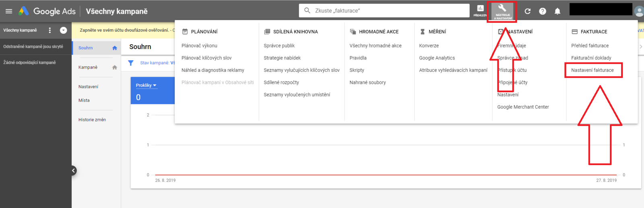The image size is (644, 208).
Task: Open Google Analytics link
Action: tap(437, 58)
